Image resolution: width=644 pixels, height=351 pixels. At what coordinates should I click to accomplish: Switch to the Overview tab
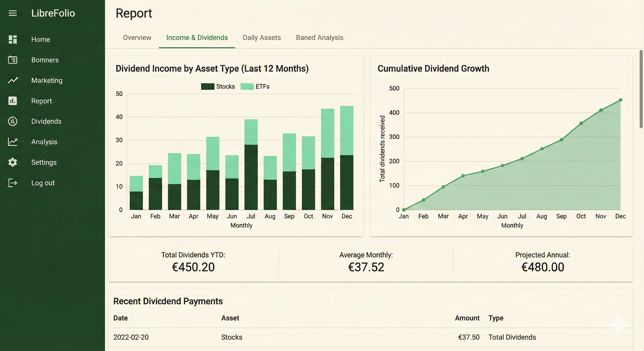click(137, 37)
